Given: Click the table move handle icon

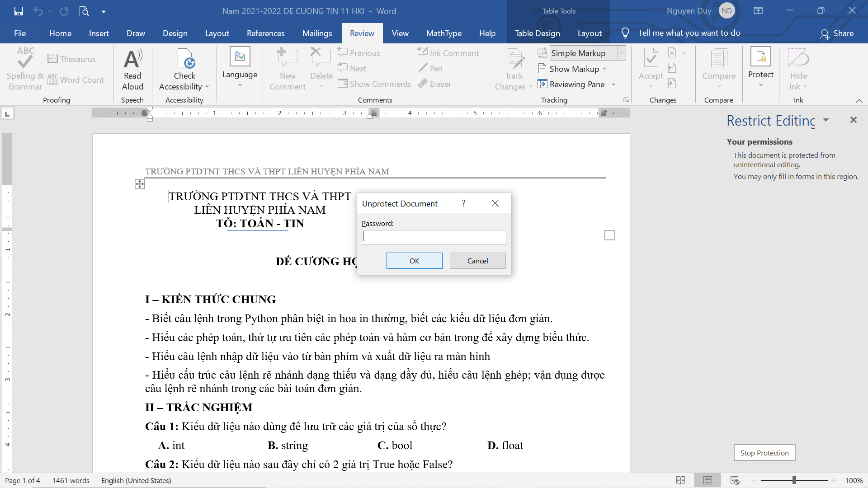Looking at the screenshot, I should [140, 184].
